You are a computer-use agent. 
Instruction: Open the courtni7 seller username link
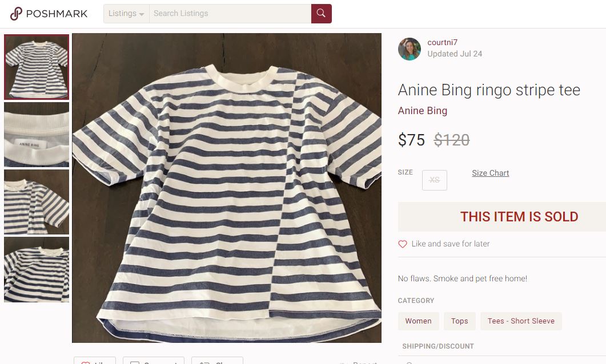click(x=442, y=42)
